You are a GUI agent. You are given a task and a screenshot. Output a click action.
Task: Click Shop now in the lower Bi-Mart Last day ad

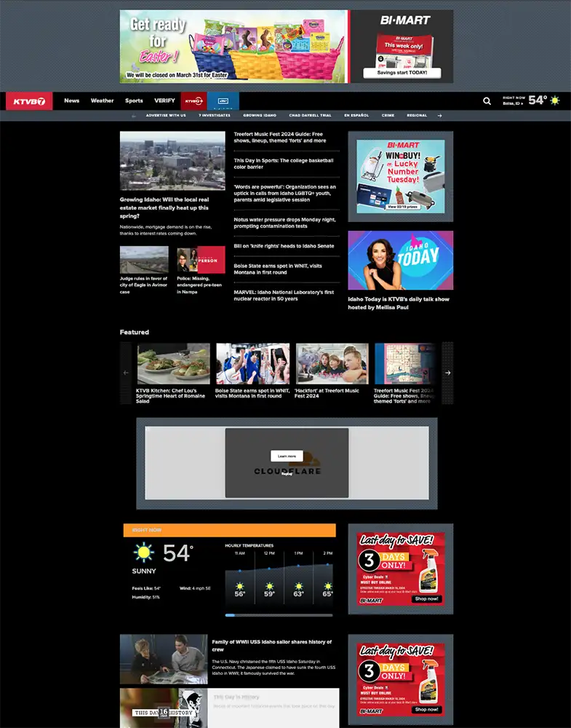point(426,709)
